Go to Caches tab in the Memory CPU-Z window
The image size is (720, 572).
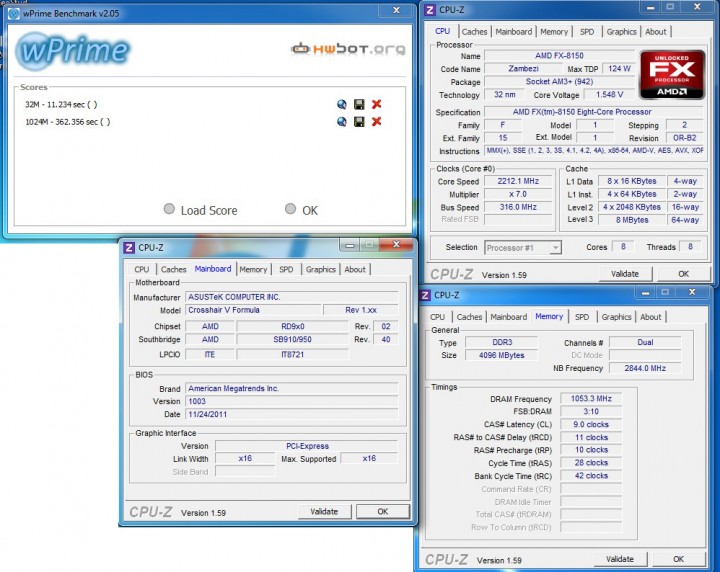pos(469,317)
